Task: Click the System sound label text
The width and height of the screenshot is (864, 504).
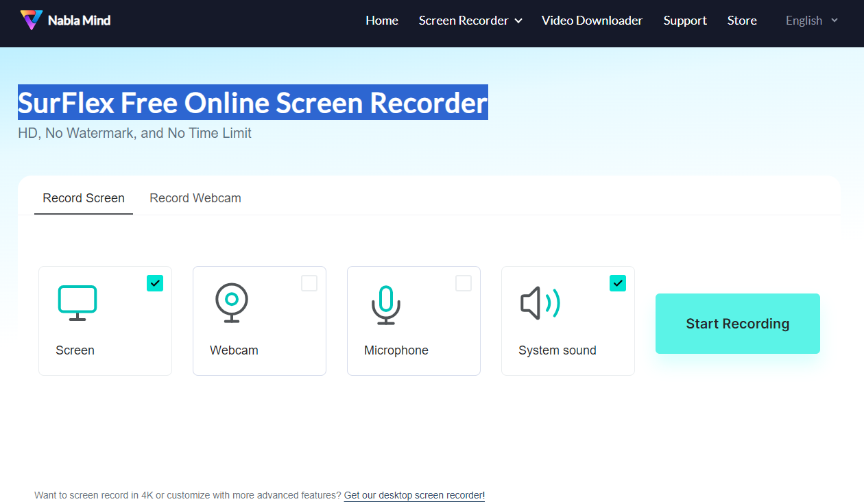Action: tap(557, 350)
